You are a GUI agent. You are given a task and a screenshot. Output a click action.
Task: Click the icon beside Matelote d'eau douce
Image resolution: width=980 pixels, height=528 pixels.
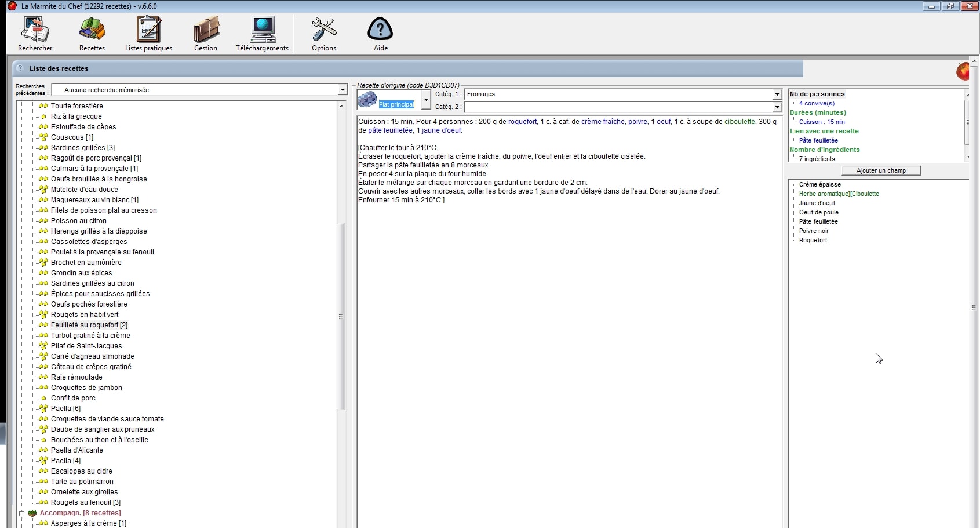pos(43,190)
